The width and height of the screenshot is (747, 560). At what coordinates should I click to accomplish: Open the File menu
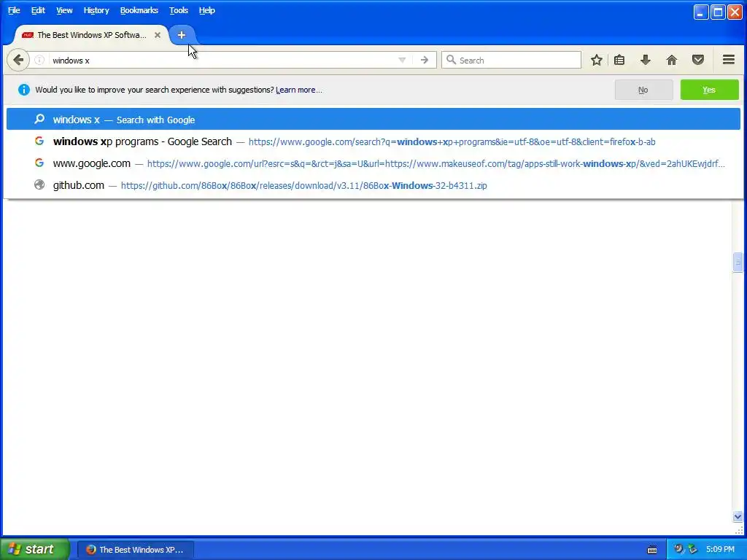pos(14,10)
